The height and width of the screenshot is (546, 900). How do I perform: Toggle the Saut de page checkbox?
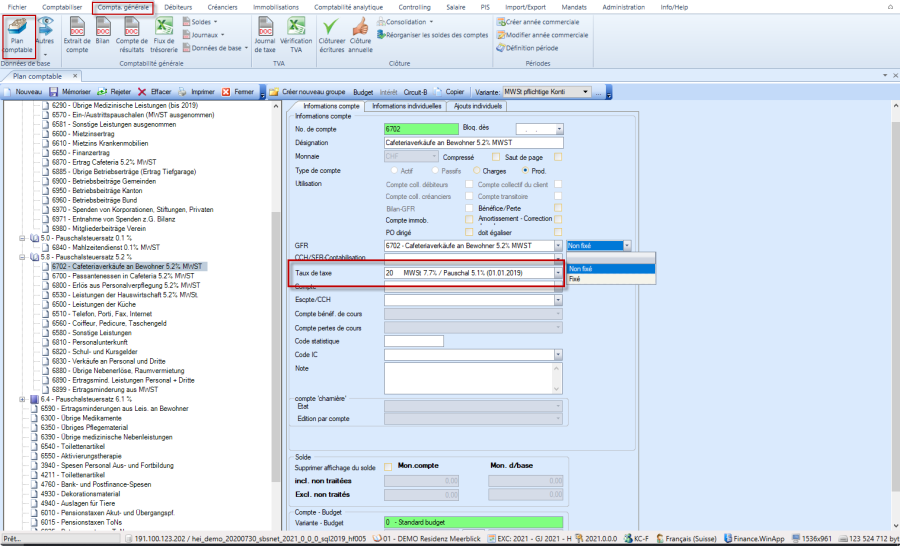558,157
